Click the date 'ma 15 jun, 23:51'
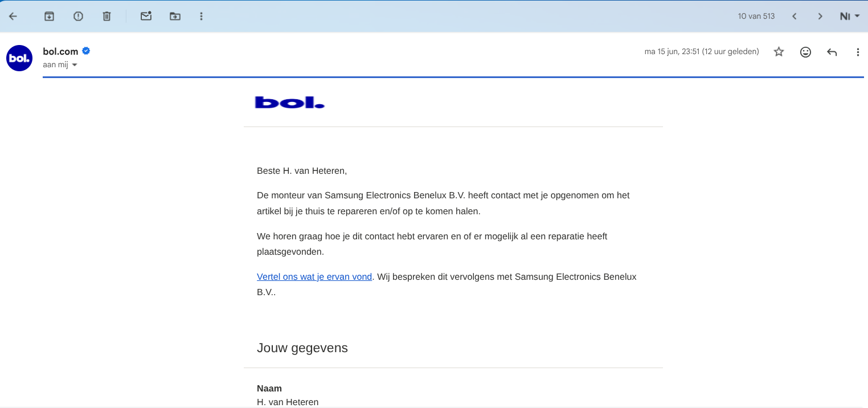This screenshot has height=408, width=868. coord(672,52)
